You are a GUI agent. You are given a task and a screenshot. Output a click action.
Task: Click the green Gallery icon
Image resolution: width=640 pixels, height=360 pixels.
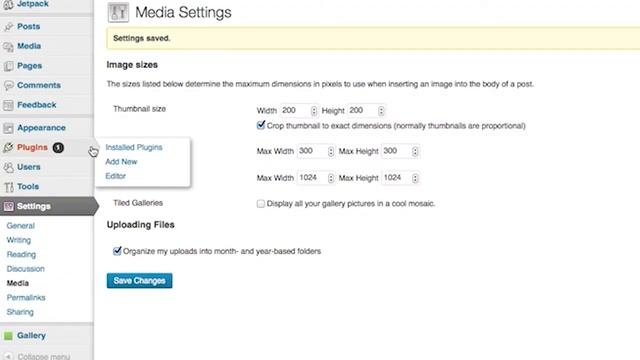pyautogui.click(x=8, y=336)
